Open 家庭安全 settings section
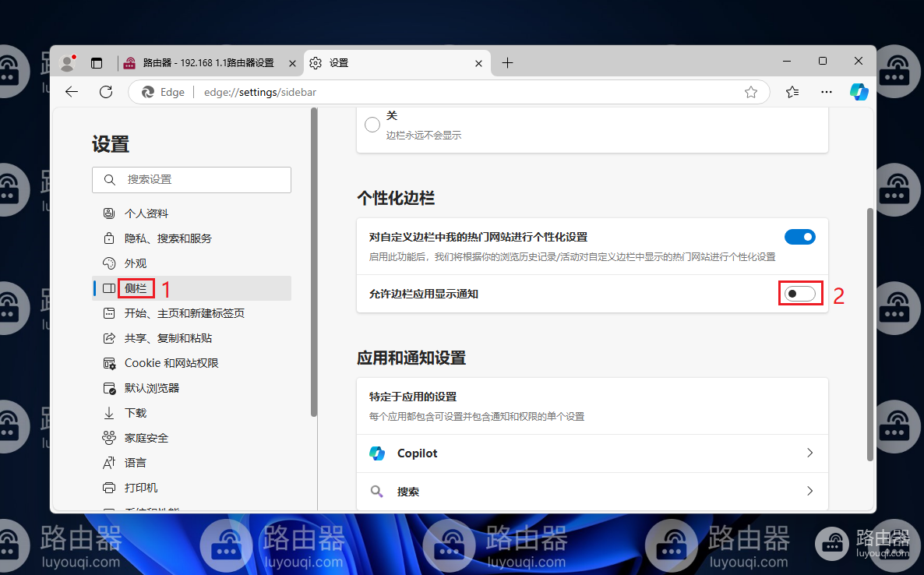Viewport: 924px width, 575px height. 192,438
